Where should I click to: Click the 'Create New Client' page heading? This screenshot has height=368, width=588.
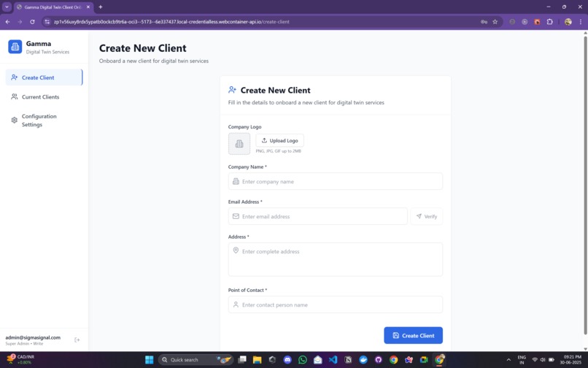tap(142, 48)
